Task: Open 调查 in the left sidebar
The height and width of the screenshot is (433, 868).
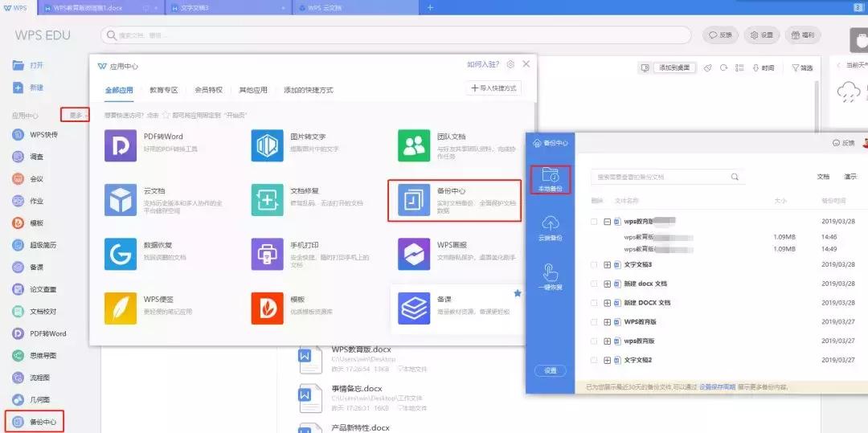Action: point(28,157)
